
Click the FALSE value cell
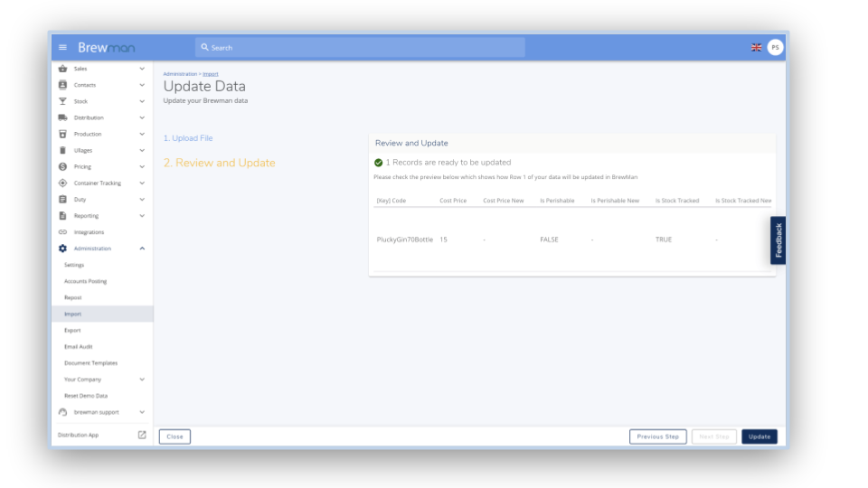pos(549,239)
